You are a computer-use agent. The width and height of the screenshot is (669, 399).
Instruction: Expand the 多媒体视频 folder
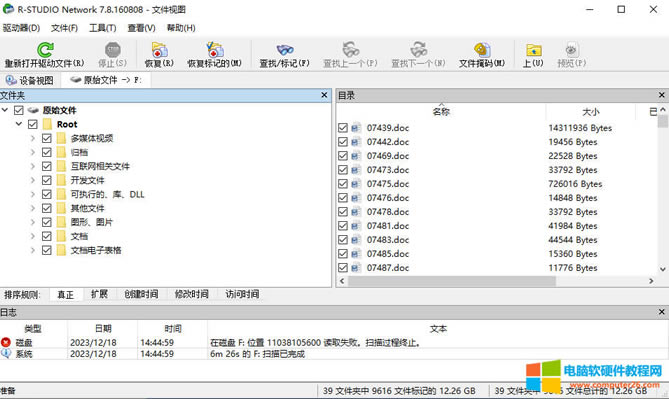pos(33,138)
